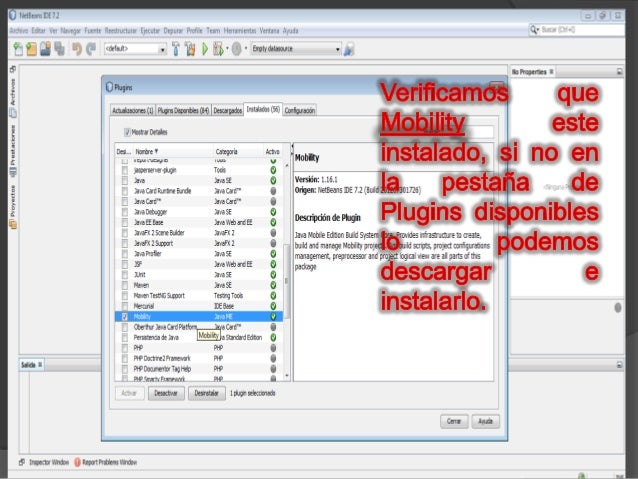This screenshot has width=638, height=479.
Task: Click the Desinstalar button
Action: 207,393
